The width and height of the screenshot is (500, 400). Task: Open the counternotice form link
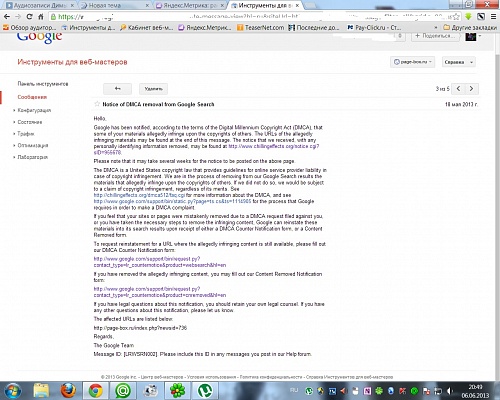click(x=160, y=262)
